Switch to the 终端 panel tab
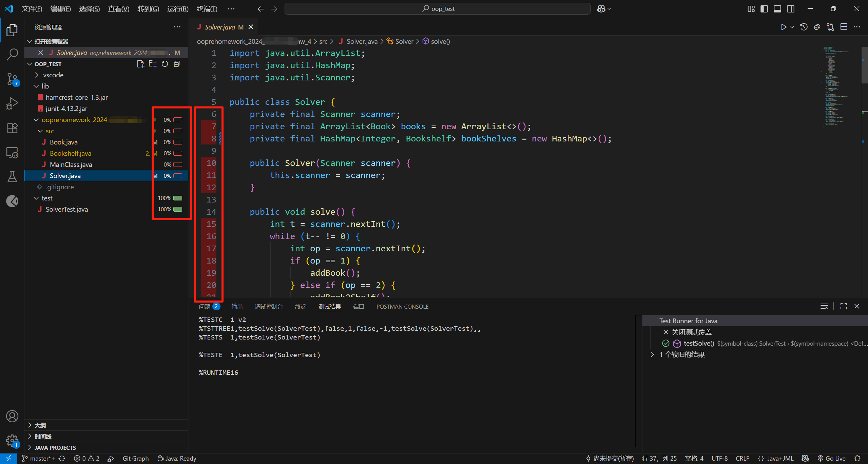 pos(301,307)
